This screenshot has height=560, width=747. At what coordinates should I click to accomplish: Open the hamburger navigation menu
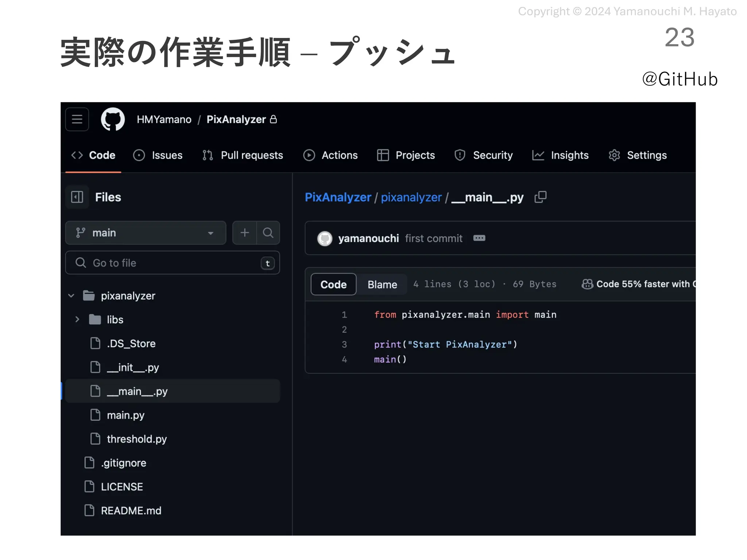point(77,119)
